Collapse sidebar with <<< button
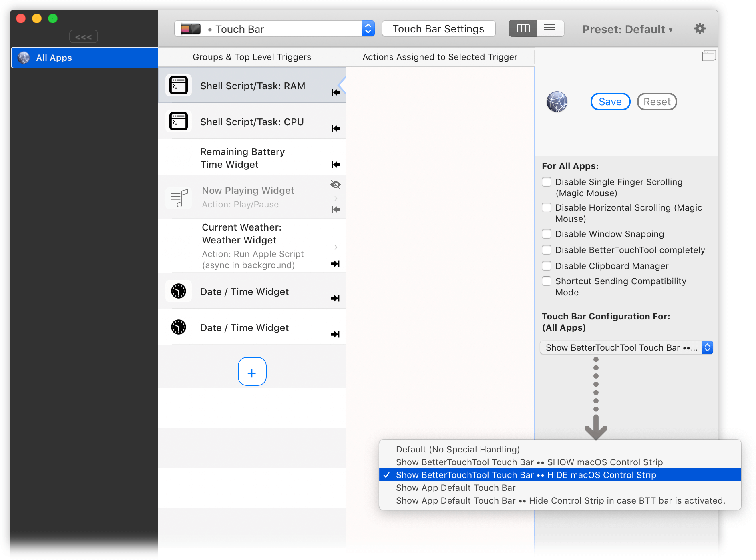 [x=84, y=37]
